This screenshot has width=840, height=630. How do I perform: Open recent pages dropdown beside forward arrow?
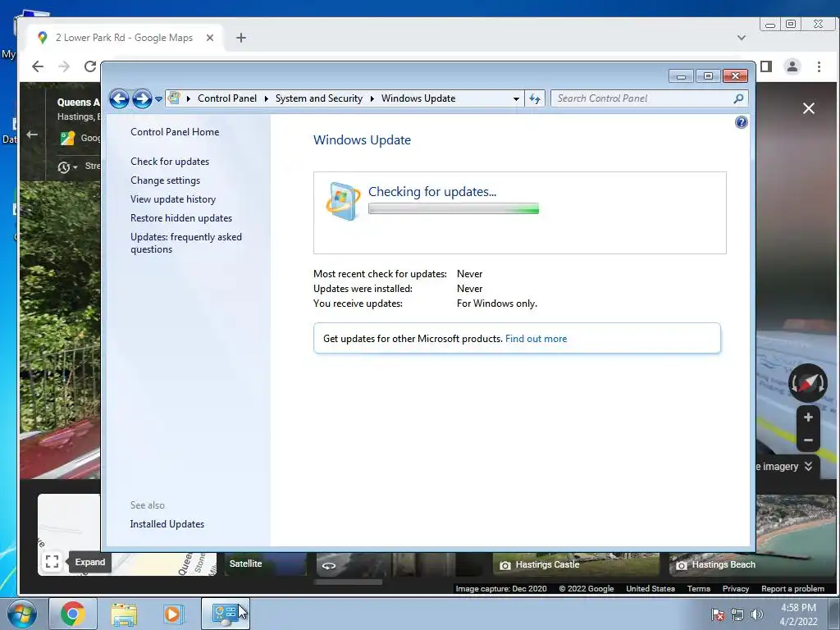158,99
